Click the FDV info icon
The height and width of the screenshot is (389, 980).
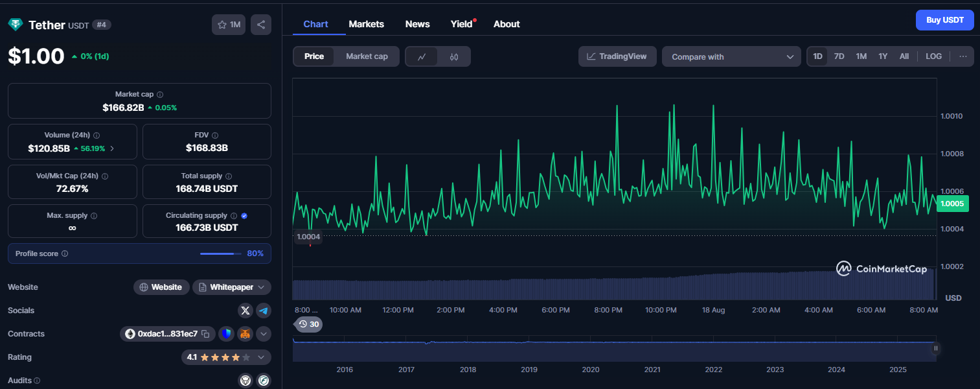215,136
